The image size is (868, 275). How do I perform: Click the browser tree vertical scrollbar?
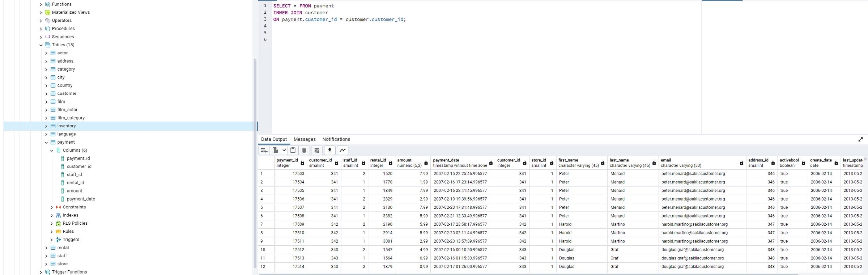pyautogui.click(x=255, y=163)
